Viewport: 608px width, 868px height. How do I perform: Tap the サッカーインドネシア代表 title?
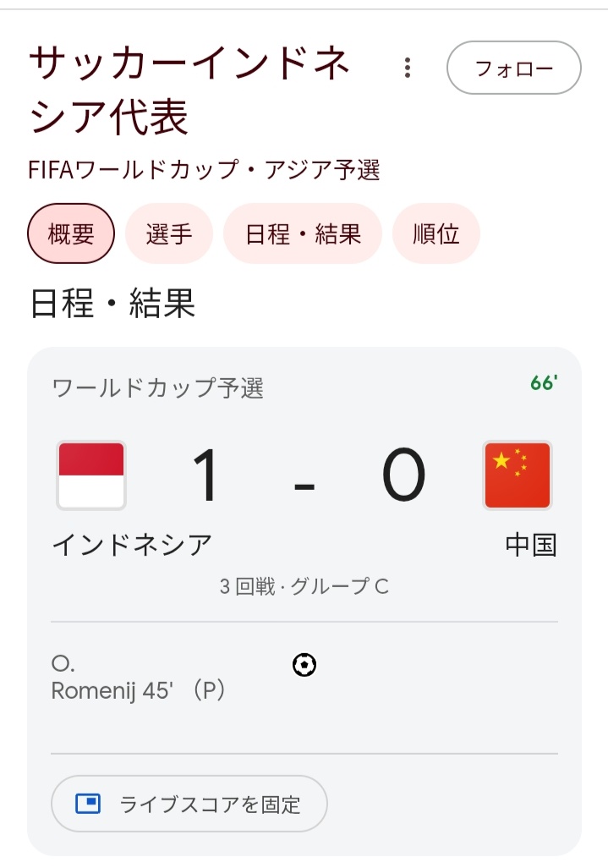click(x=189, y=91)
